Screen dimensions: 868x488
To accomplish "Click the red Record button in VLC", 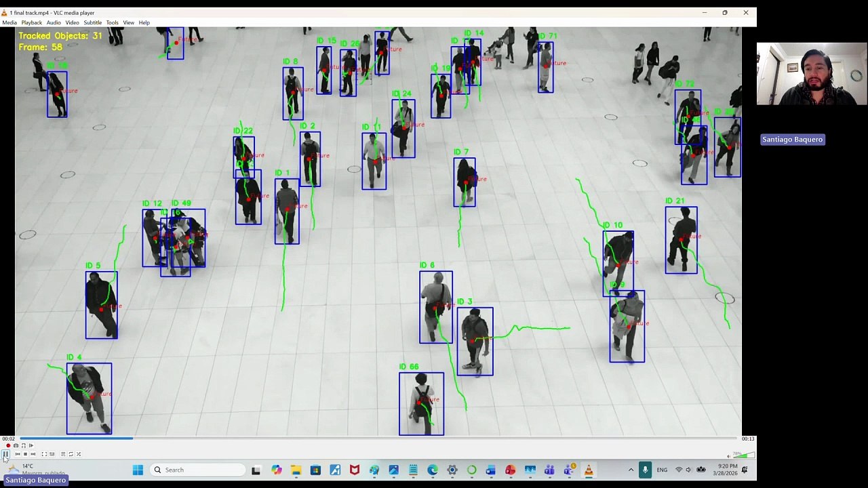I will [x=8, y=445].
